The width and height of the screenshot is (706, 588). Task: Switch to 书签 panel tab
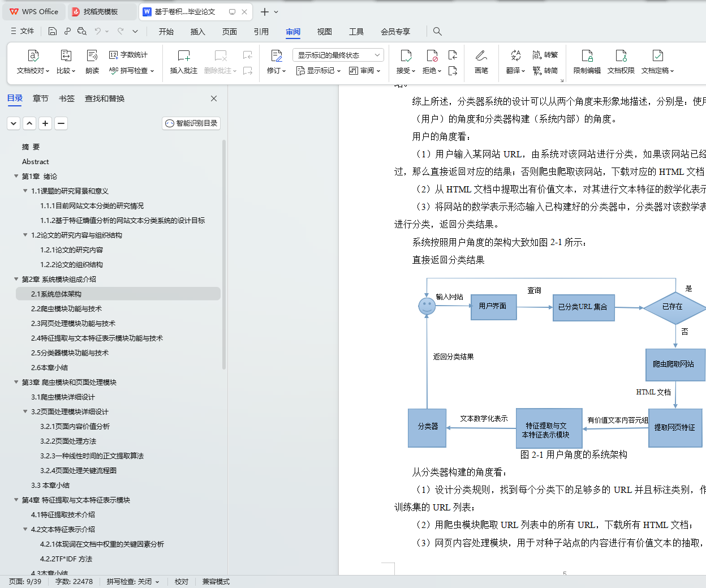[67, 98]
